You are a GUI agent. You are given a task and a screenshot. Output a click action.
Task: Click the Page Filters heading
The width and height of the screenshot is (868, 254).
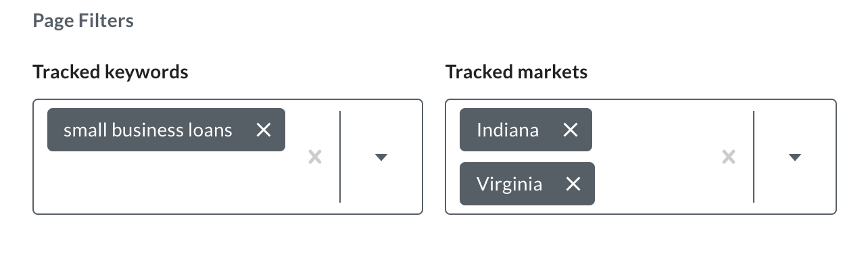pos(83,21)
